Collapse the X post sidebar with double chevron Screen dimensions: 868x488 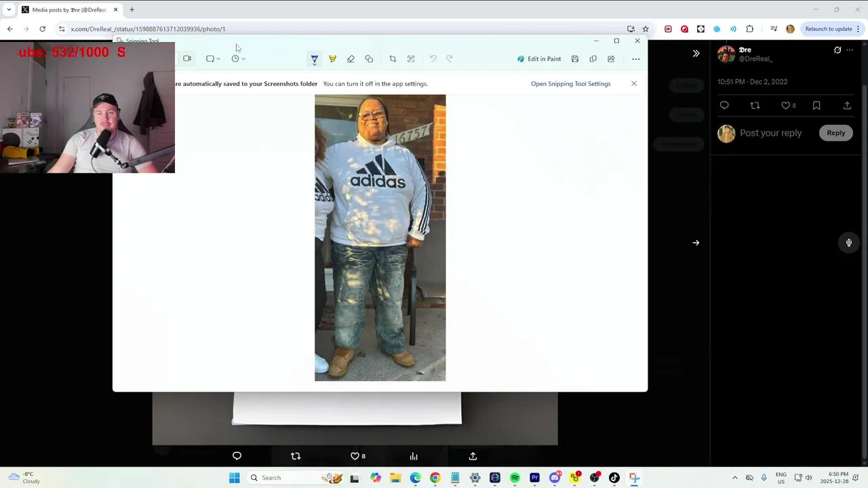(x=696, y=53)
